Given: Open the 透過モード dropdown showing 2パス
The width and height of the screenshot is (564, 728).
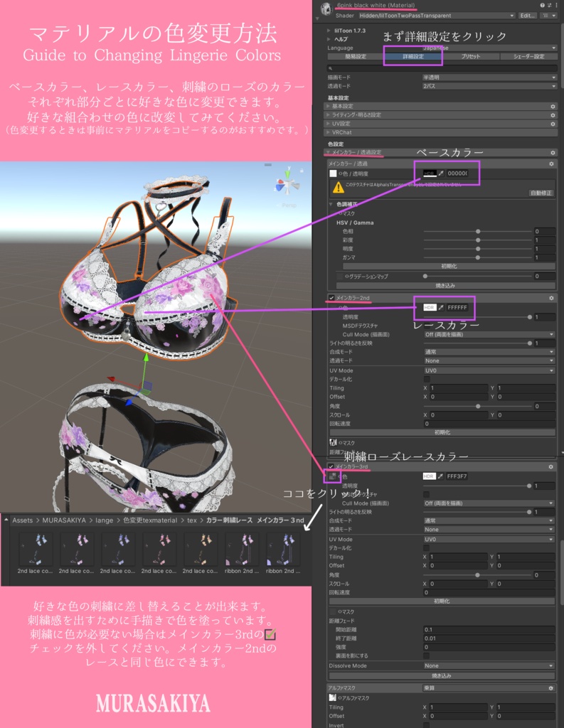Looking at the screenshot, I should (489, 86).
